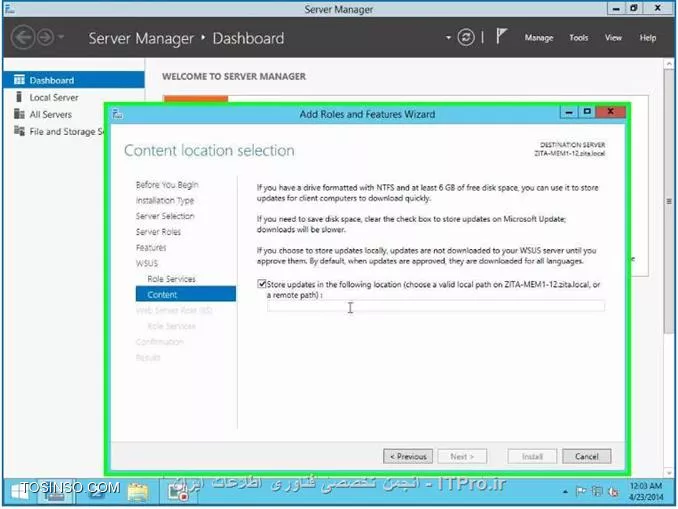Click the Server Manager vertical scrollbar thumb
The image size is (678, 509).
click(669, 203)
